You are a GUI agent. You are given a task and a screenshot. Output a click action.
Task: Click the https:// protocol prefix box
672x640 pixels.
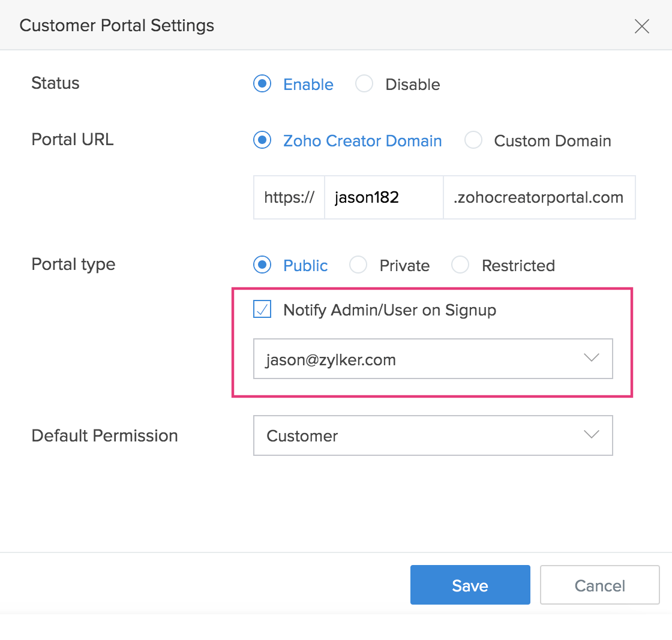tap(289, 197)
